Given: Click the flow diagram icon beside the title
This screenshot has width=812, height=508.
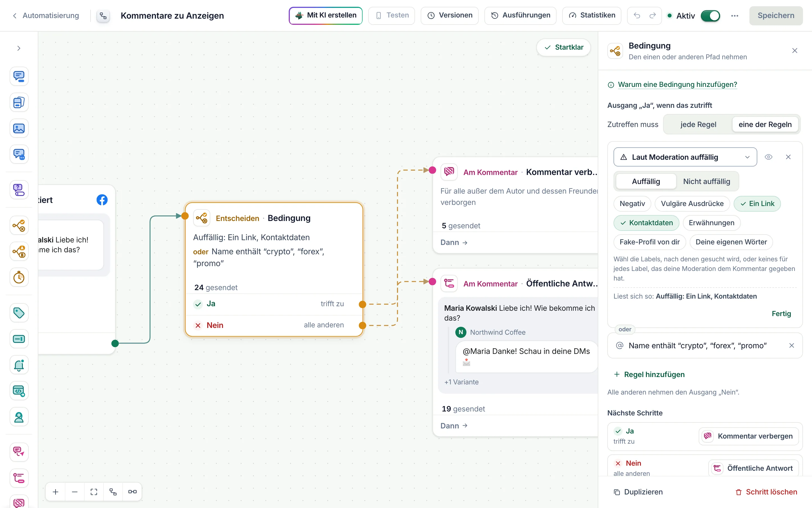Looking at the screenshot, I should 103,16.
